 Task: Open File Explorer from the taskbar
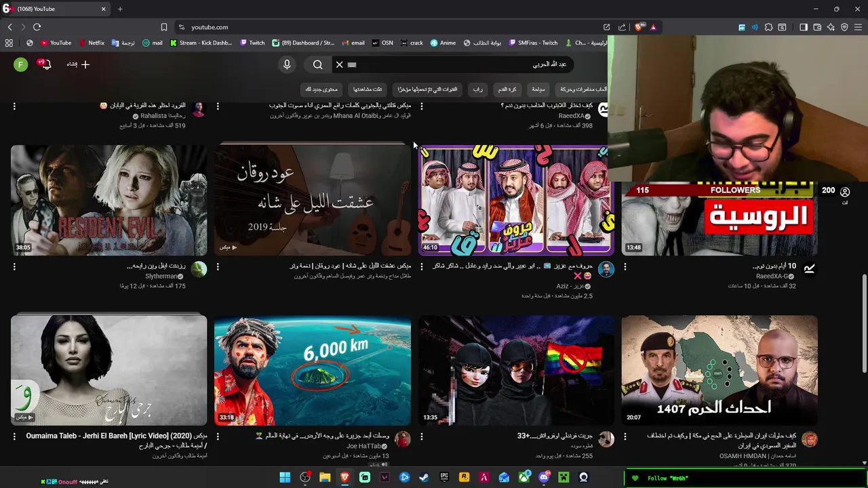[325, 478]
